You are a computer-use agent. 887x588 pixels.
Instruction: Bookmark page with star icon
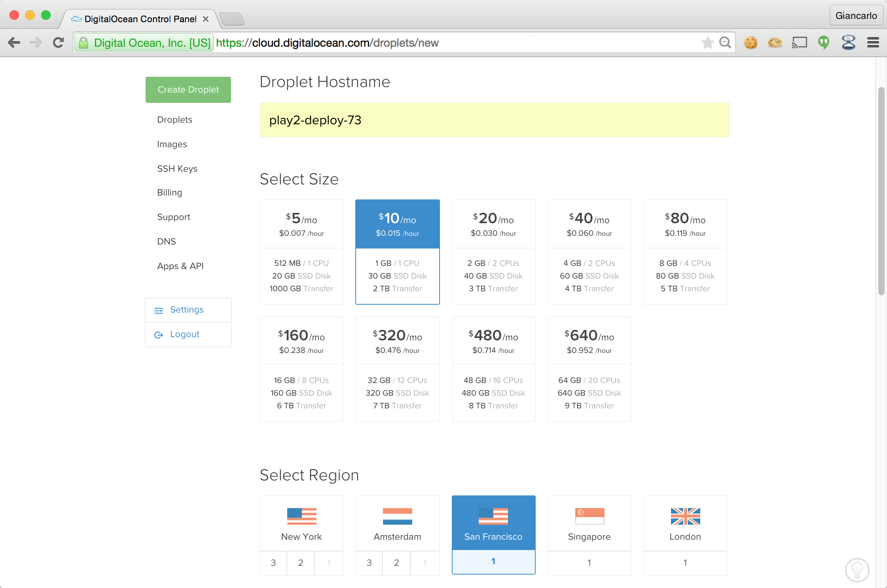click(707, 43)
